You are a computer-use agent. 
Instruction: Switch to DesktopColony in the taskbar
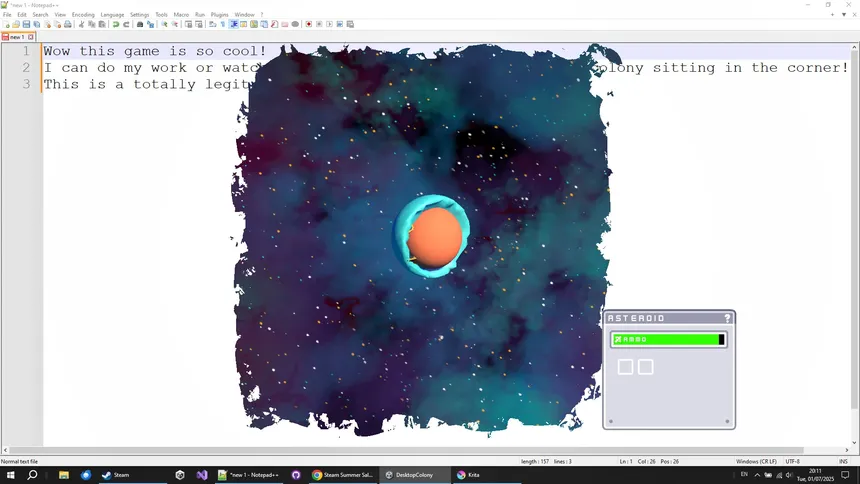point(415,475)
